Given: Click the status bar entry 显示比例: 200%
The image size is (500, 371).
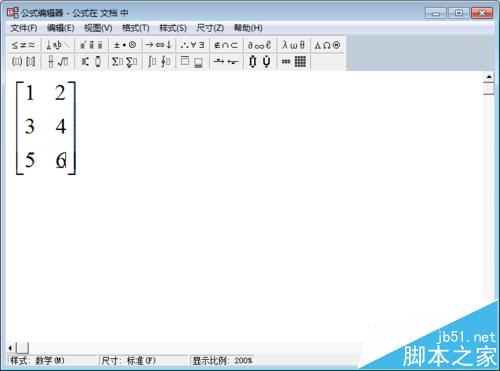Looking at the screenshot, I should [x=223, y=361].
